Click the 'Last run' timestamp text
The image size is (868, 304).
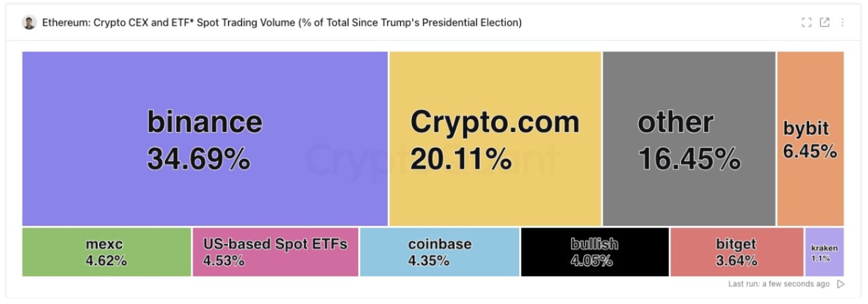tap(778, 284)
